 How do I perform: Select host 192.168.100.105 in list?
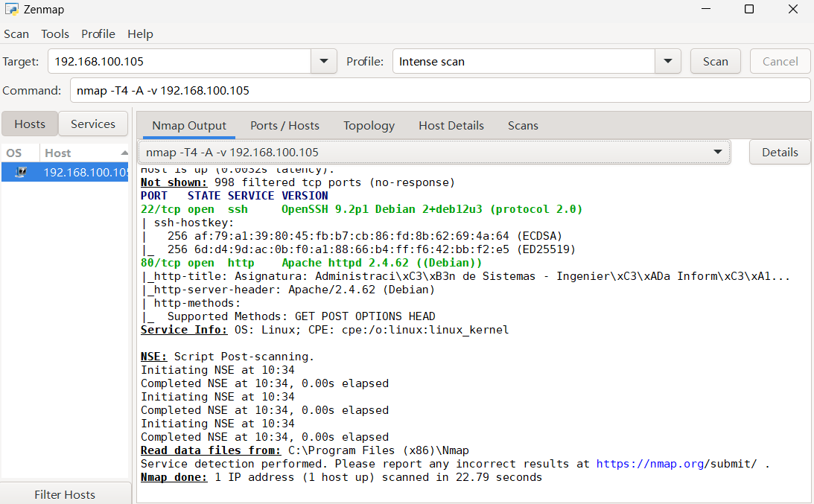coord(65,172)
